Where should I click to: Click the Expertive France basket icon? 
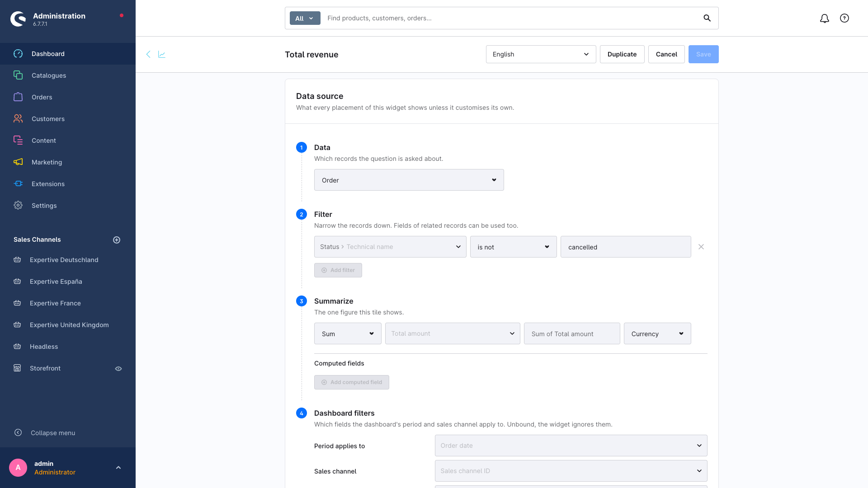pyautogui.click(x=17, y=303)
